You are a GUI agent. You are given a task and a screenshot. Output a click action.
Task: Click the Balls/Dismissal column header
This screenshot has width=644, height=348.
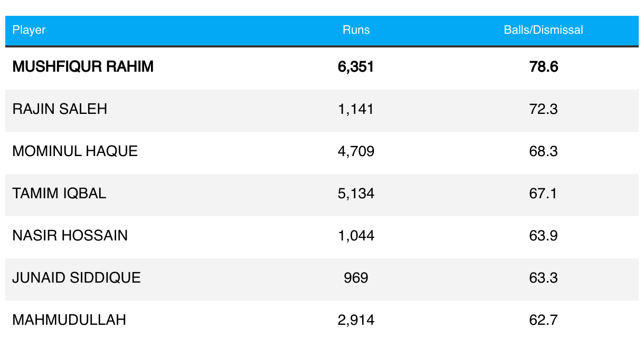pyautogui.click(x=544, y=30)
